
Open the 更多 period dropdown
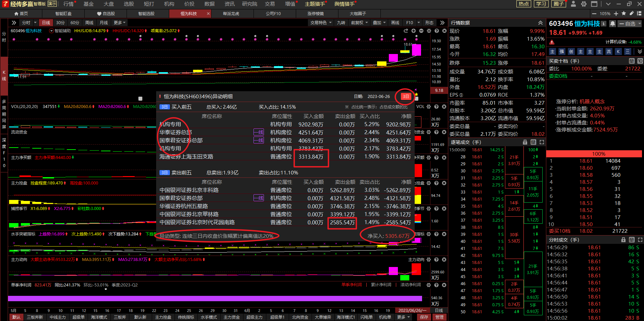(x=120, y=23)
